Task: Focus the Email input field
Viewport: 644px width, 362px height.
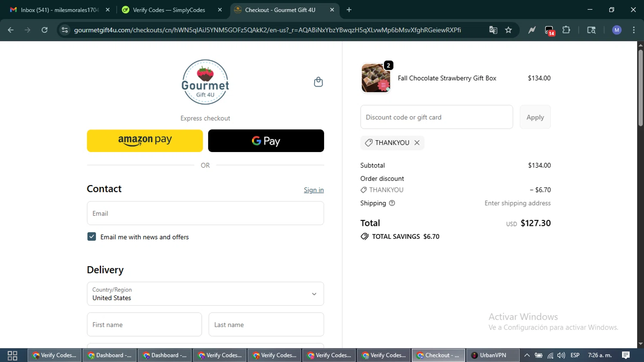Action: click(205, 213)
